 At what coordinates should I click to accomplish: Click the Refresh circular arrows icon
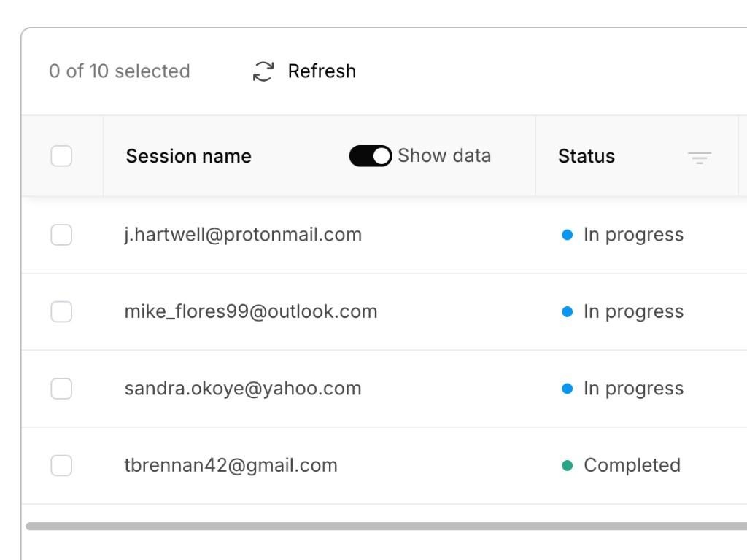pos(263,71)
